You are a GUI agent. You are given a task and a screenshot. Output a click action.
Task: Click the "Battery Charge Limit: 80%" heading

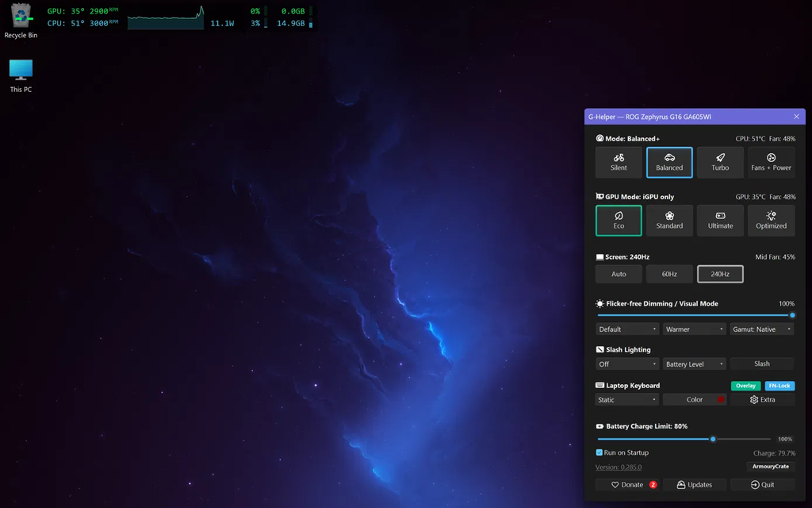(x=647, y=426)
